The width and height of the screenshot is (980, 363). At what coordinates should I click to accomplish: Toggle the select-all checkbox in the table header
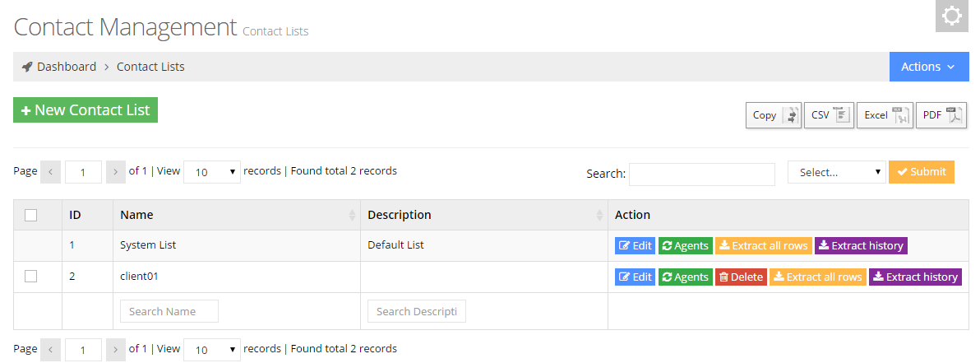click(31, 215)
